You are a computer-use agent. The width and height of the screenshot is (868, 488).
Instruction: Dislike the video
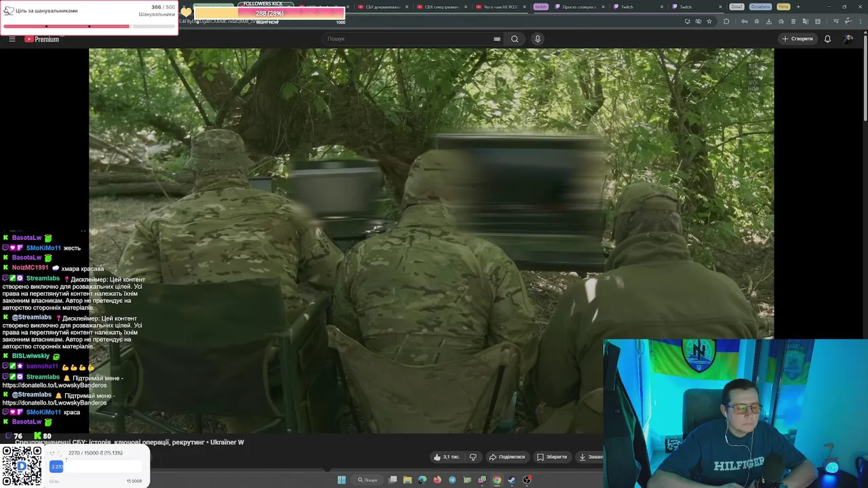coord(473,457)
